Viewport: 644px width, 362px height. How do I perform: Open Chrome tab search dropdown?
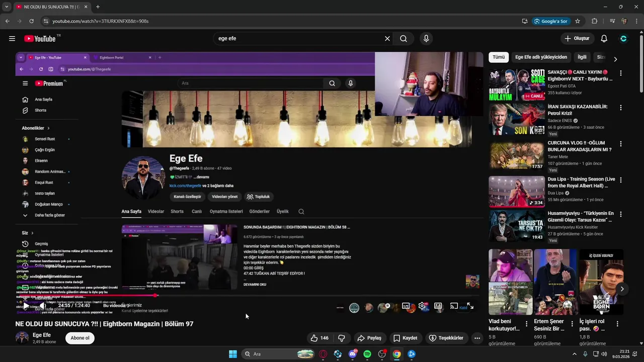coord(7,7)
